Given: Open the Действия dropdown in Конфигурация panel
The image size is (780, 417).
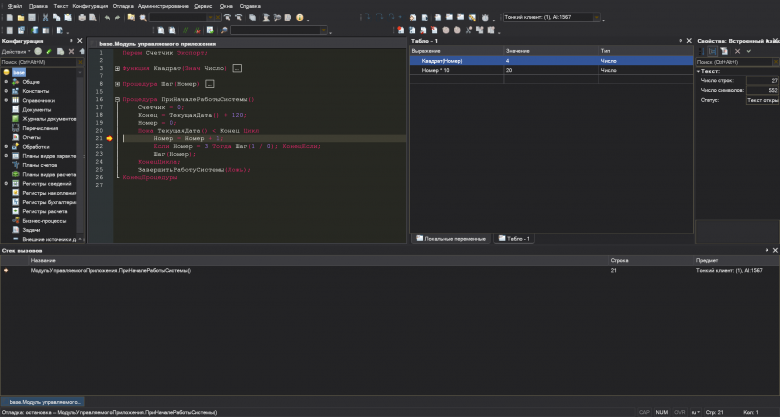Looking at the screenshot, I should [16, 52].
